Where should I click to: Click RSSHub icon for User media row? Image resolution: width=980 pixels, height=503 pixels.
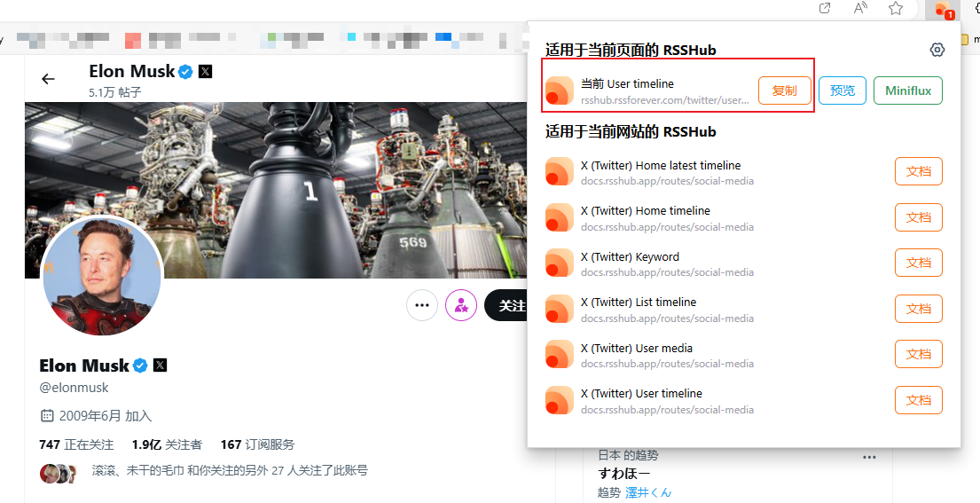560,354
